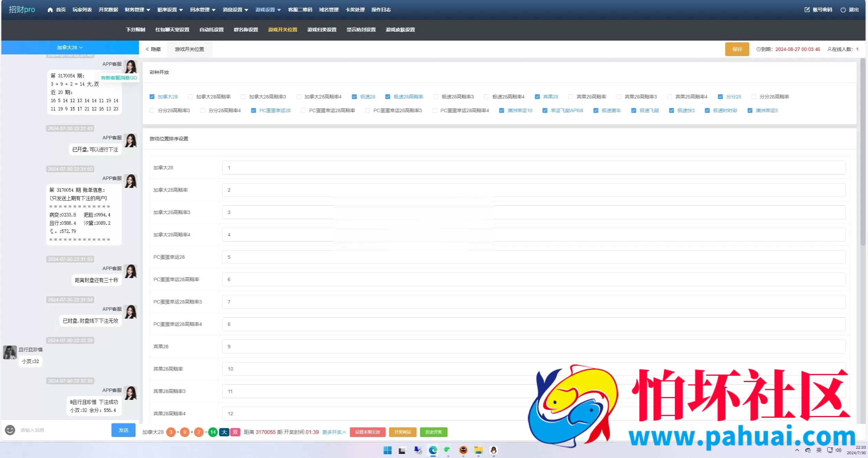The height and width of the screenshot is (458, 868).
Task: Click the APP客服 avatar beside 距离封盘还有三十秒
Action: click(131, 271)
